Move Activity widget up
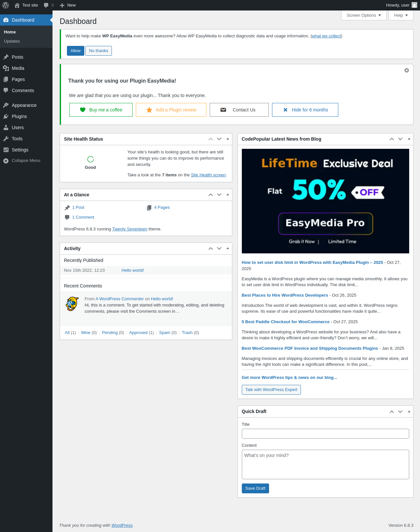 (211, 248)
